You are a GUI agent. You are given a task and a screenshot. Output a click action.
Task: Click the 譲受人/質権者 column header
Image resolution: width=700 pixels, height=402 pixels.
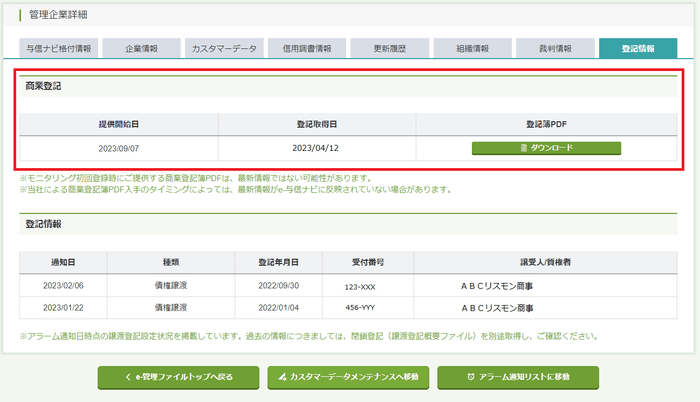pyautogui.click(x=546, y=262)
